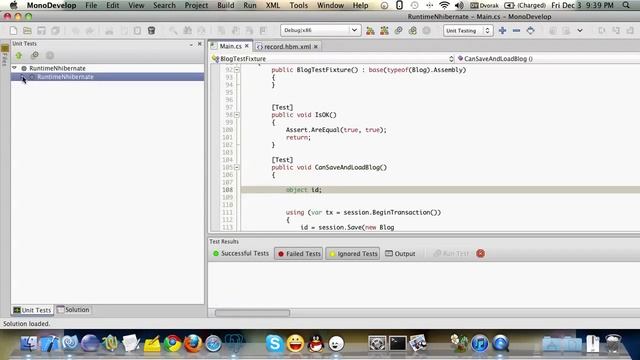Fold the code block at line 92
Viewport: 640px width, 360px height.
[x=237, y=70]
